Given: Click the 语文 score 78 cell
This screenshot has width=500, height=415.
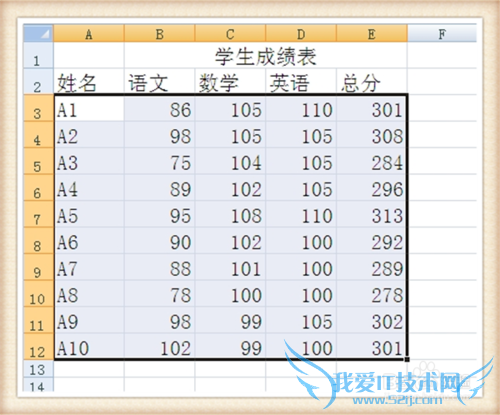Looking at the screenshot, I should 160,293.
